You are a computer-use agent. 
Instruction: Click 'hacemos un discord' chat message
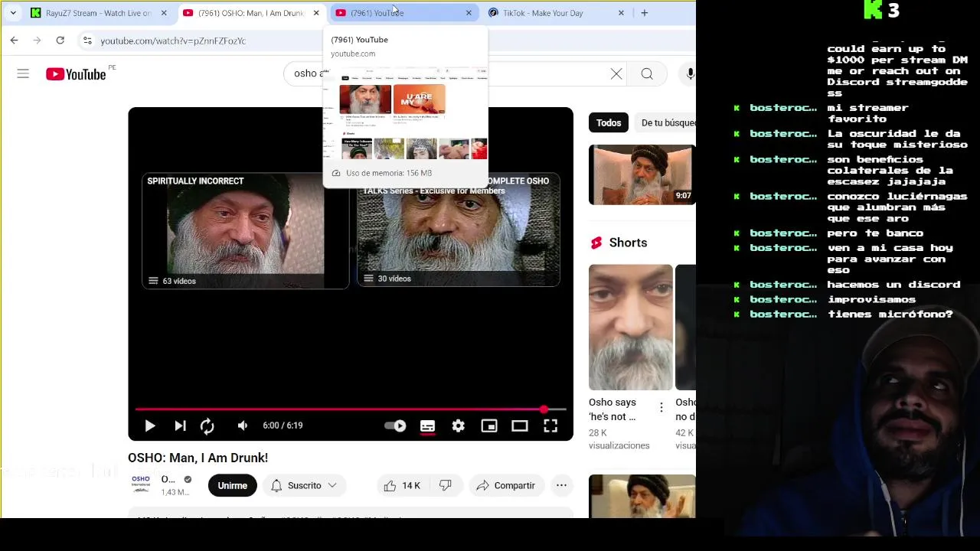893,284
